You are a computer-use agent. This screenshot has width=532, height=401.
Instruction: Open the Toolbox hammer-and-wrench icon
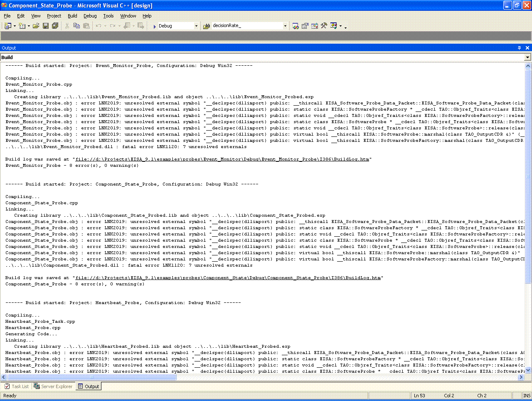324,26
